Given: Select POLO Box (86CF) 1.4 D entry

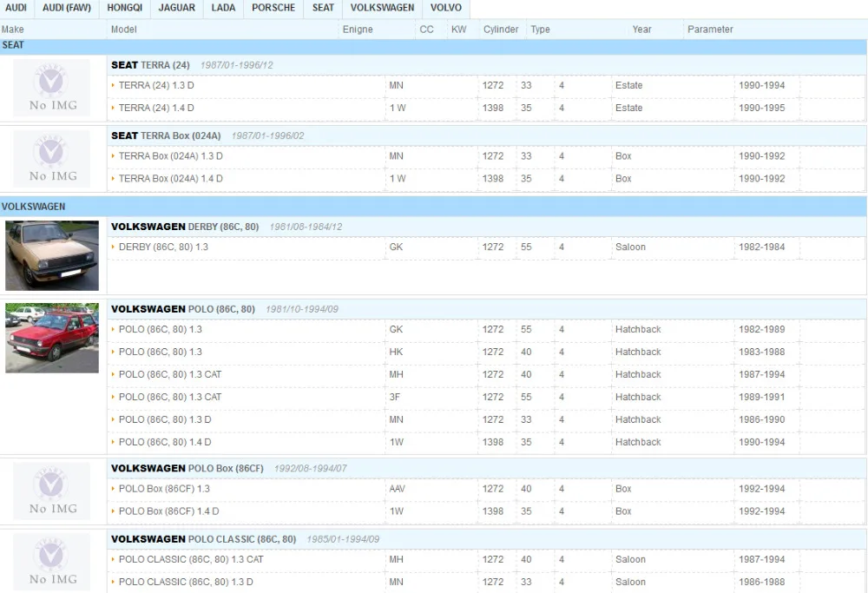Looking at the screenshot, I should click(x=169, y=511).
